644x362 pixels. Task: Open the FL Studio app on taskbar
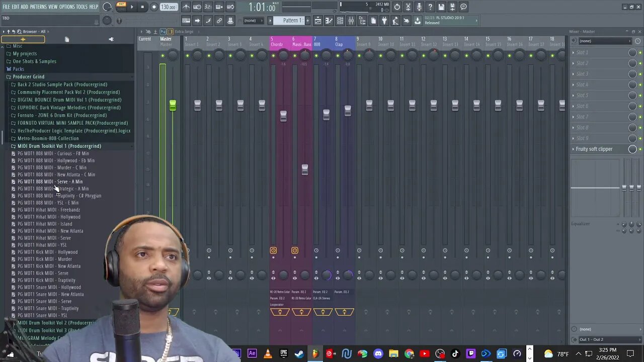315,354
